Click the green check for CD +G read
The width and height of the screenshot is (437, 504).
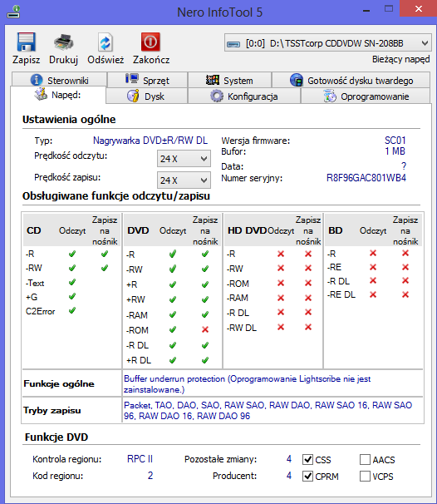point(72,296)
